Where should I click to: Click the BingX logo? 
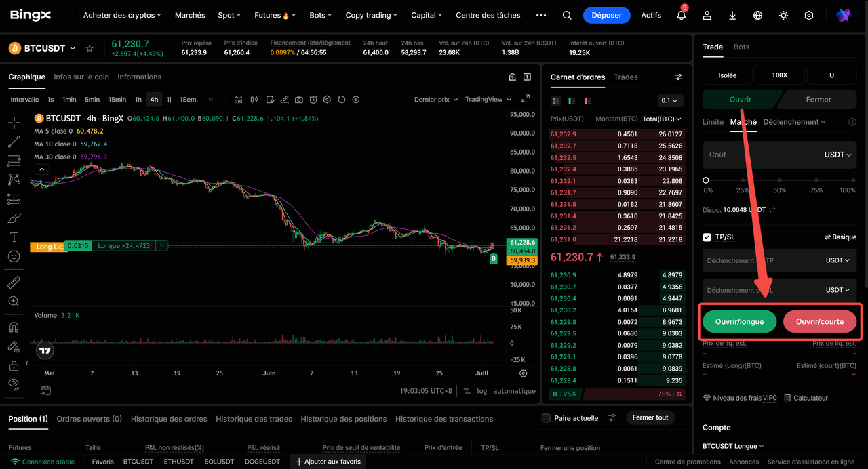pos(31,15)
